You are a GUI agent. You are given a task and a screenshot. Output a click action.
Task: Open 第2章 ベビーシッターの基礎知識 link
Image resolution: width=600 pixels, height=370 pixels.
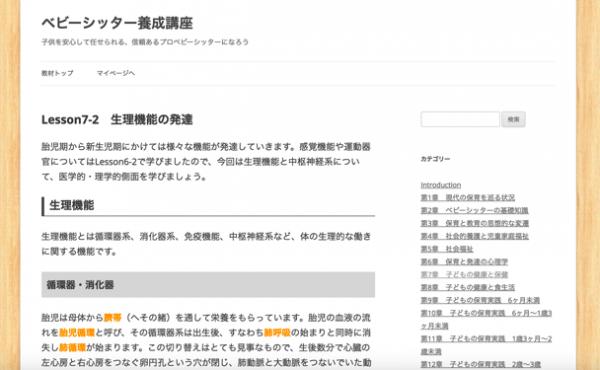[x=474, y=210]
